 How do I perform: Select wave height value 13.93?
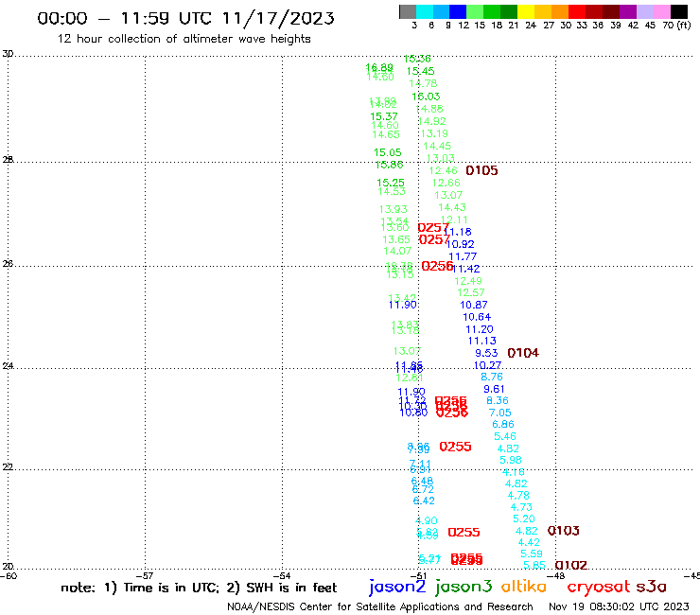point(394,209)
